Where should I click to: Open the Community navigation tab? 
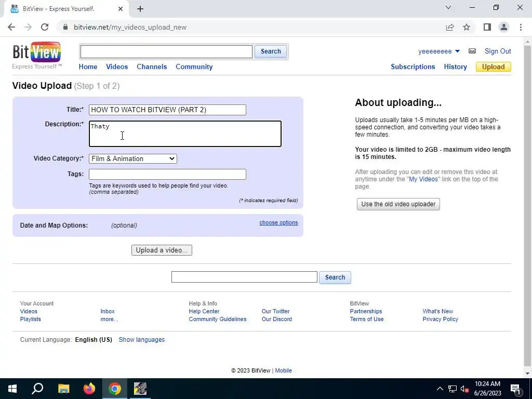(194, 67)
